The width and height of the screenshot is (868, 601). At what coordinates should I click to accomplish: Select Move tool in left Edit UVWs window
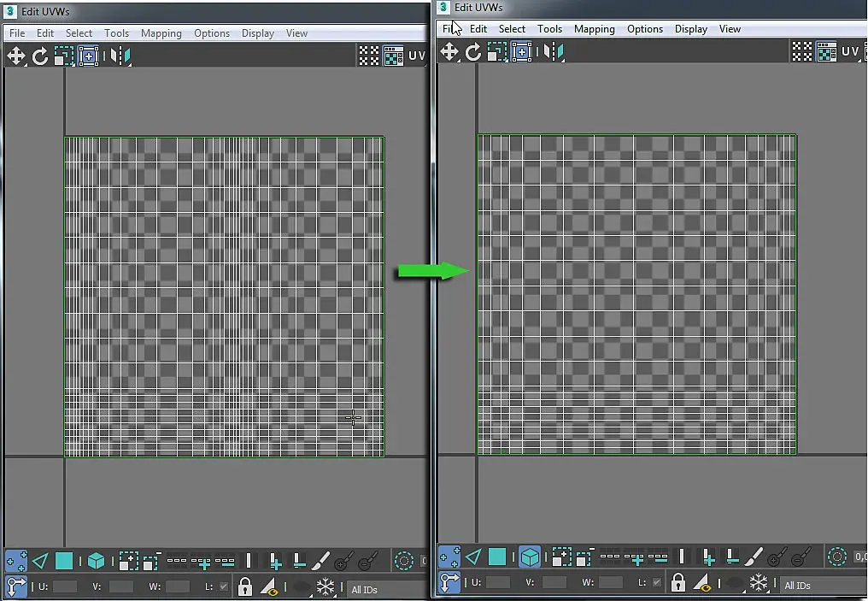[x=16, y=56]
